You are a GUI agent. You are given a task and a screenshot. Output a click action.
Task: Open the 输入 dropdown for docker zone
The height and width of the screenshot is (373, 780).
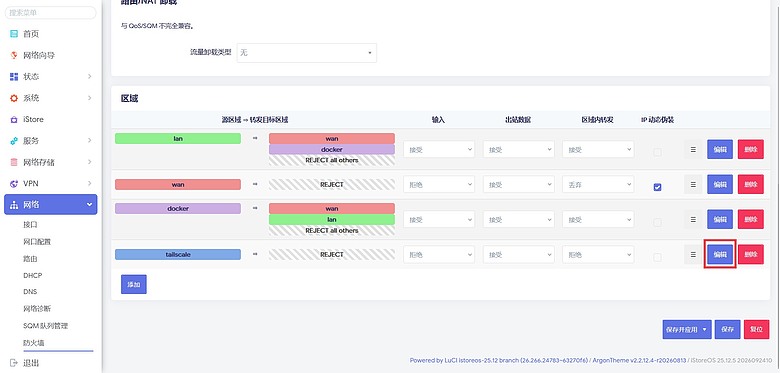439,219
